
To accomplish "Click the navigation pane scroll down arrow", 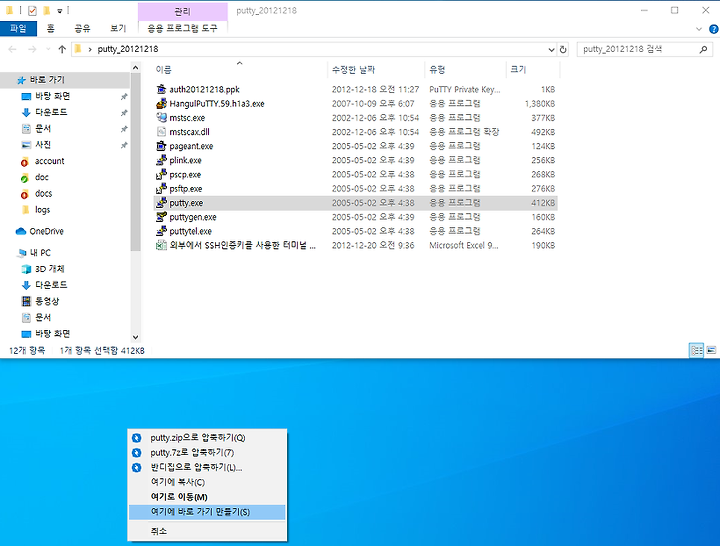I will [x=135, y=337].
